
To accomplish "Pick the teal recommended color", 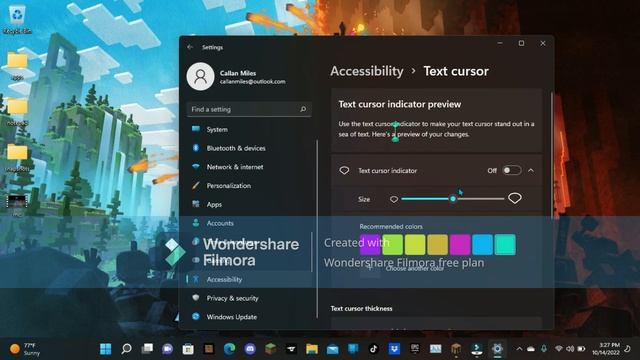I will [505, 244].
